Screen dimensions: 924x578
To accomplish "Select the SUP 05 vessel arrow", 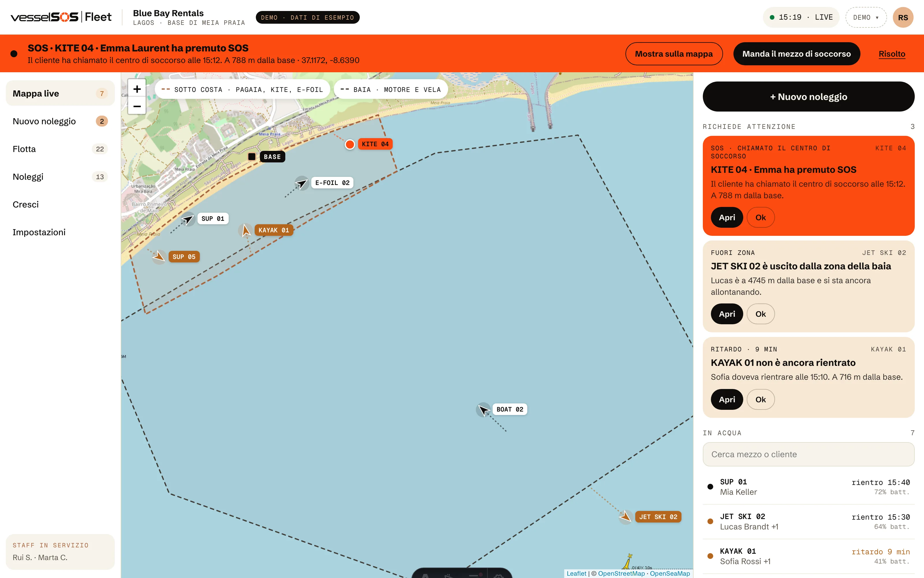I will (159, 257).
